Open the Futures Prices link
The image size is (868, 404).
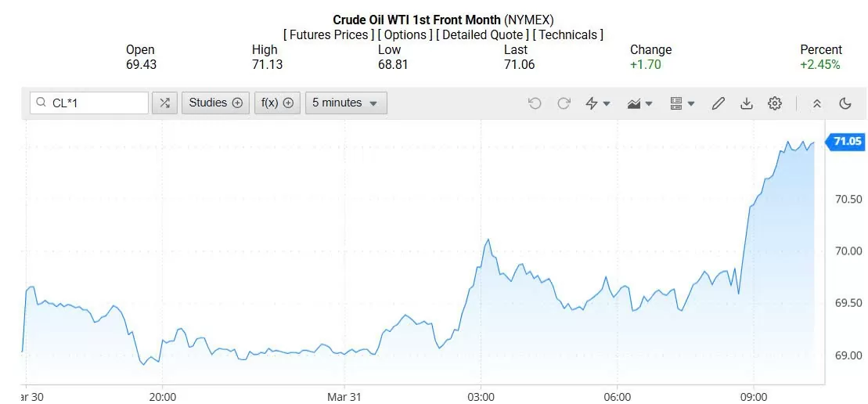[329, 35]
